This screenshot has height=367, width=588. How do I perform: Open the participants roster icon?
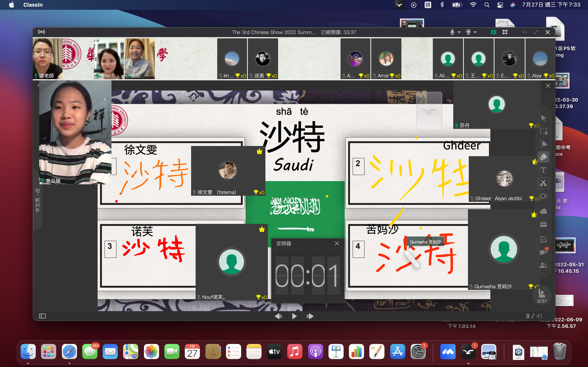coord(543,265)
